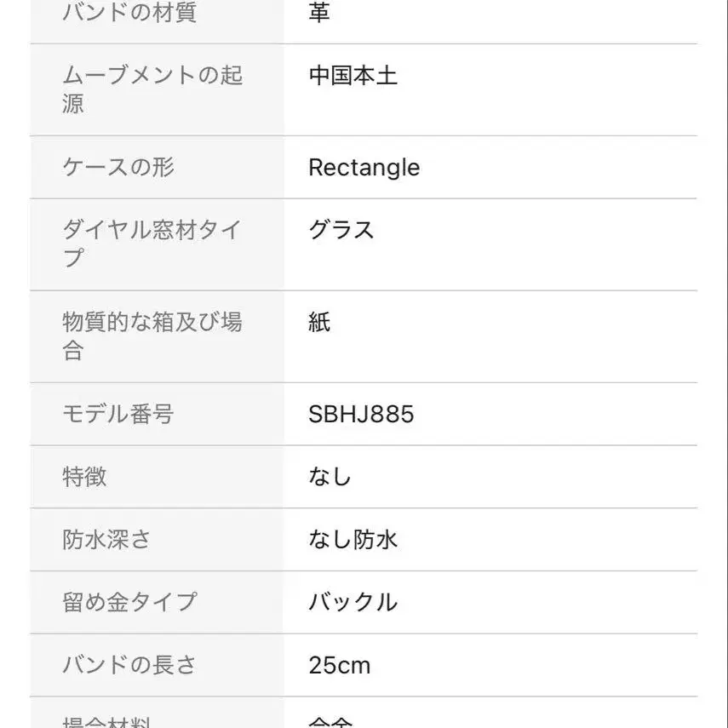This screenshot has height=728, width=728.
Task: Click the バンドの長さ label
Action: (129, 665)
